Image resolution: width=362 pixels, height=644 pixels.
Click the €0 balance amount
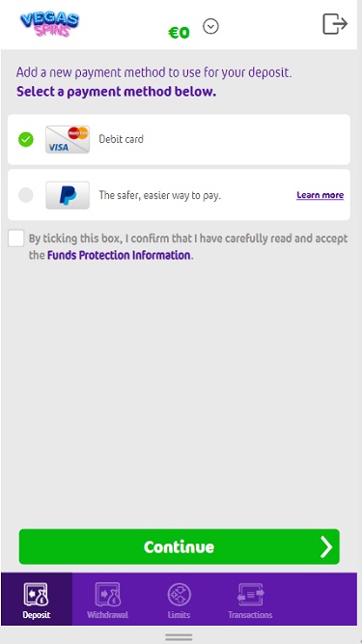179,33
